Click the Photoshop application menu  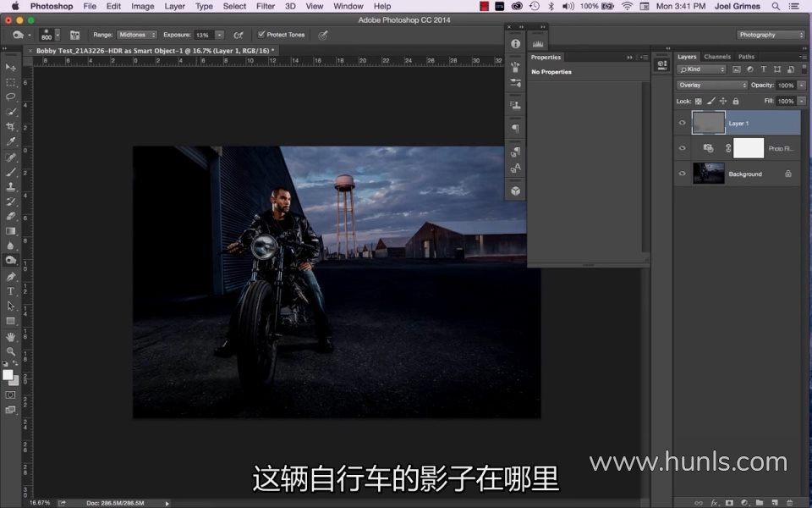click(52, 6)
